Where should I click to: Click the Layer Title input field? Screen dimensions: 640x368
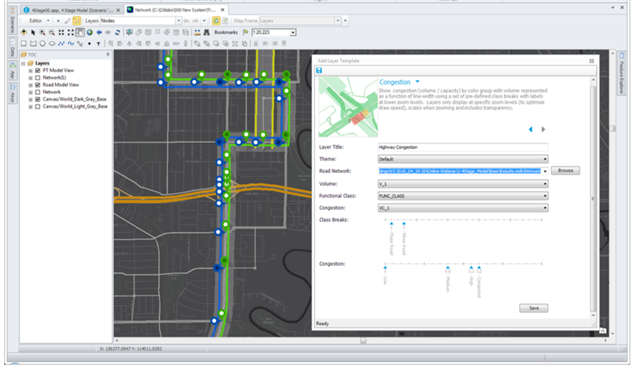click(x=463, y=147)
